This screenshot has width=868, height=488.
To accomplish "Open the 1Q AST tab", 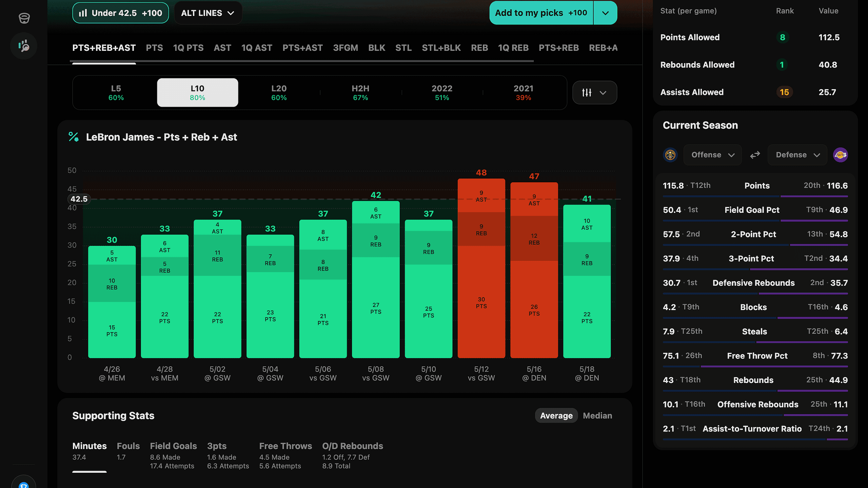I will (257, 48).
